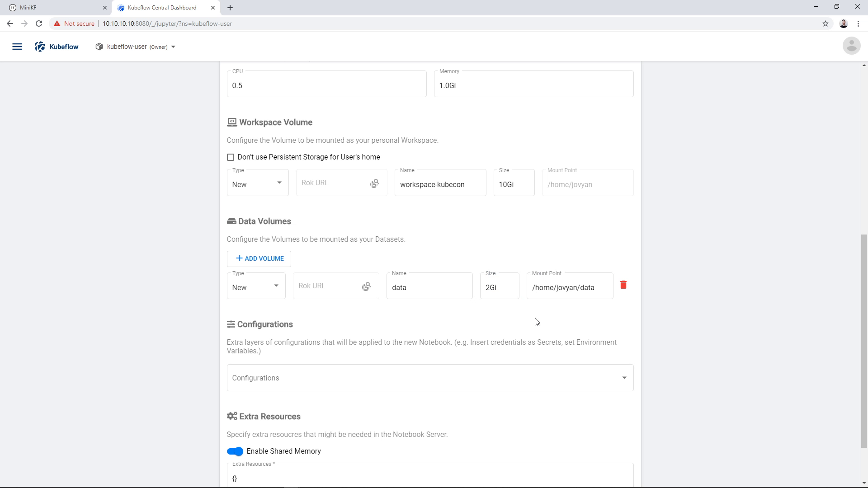Screen dimensions: 868x488
Task: Click the workspace Mount Point field
Action: pos(588,183)
